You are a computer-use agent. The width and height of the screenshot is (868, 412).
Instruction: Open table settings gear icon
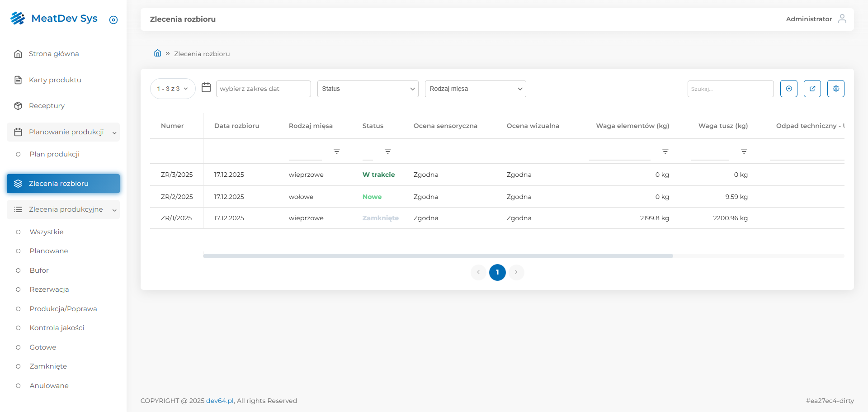point(835,89)
